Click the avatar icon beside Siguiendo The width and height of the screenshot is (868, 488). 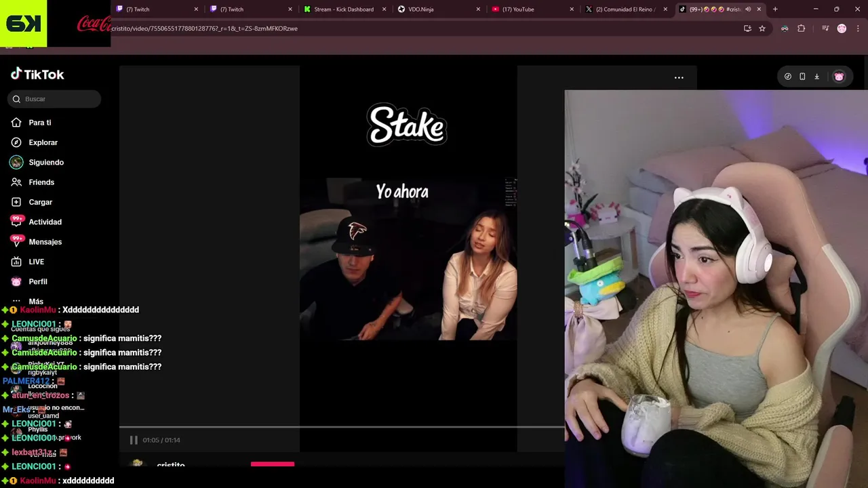point(16,163)
